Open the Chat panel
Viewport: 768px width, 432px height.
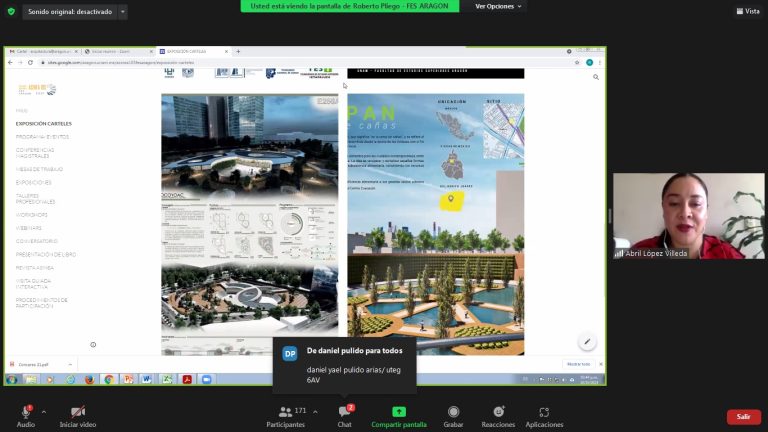coord(344,412)
